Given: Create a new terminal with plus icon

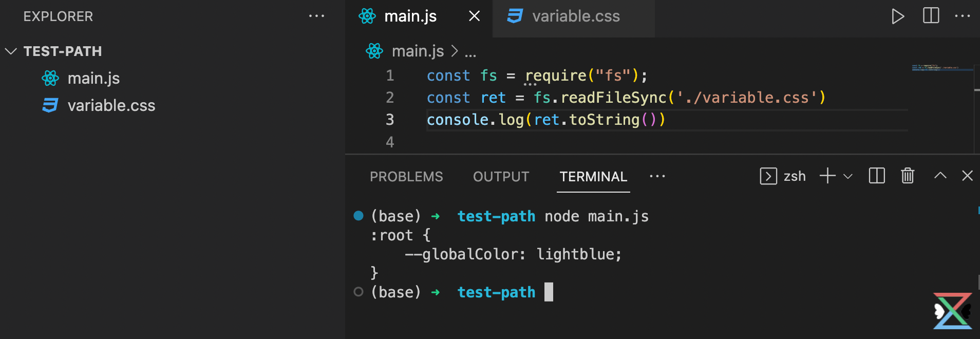Looking at the screenshot, I should coord(827,176).
